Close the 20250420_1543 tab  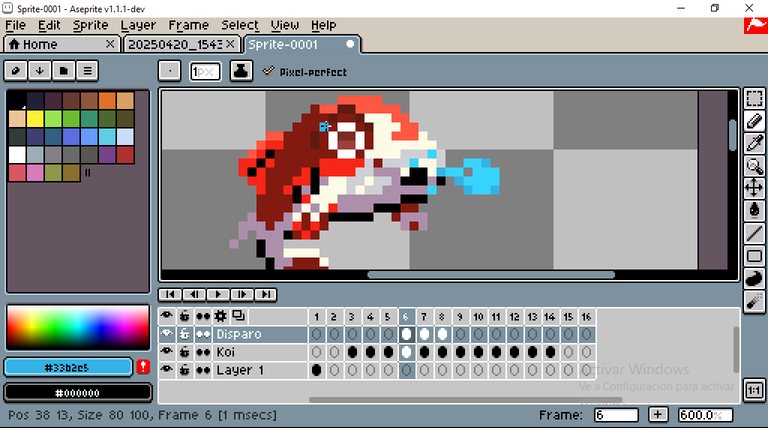pyautogui.click(x=230, y=44)
